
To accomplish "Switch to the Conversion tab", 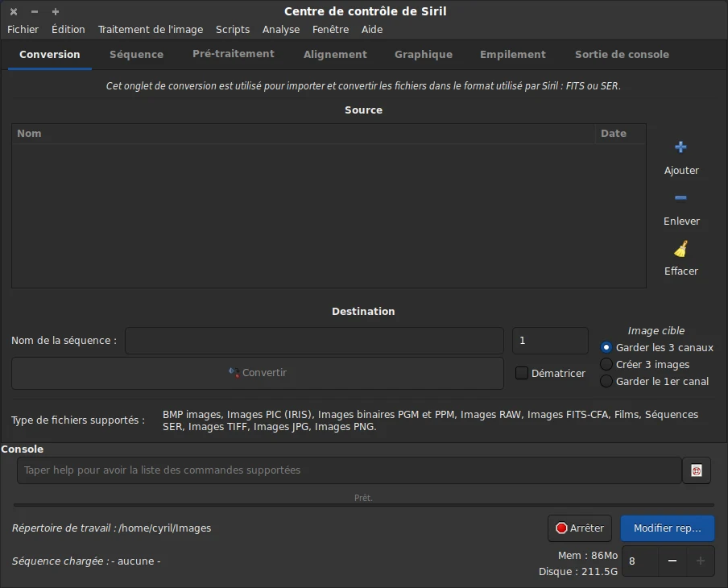I will pyautogui.click(x=50, y=54).
